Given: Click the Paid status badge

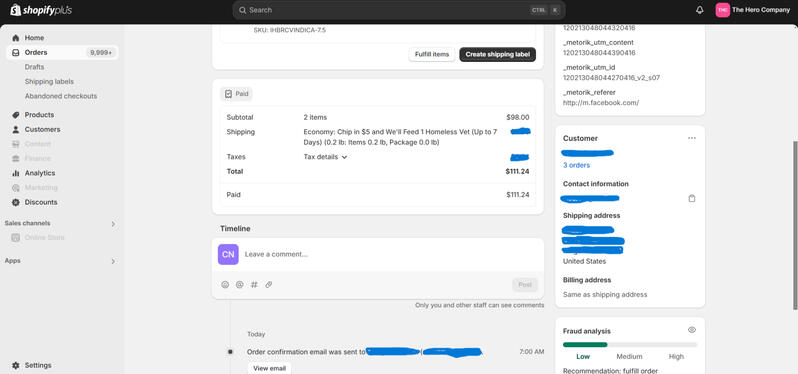Looking at the screenshot, I should point(237,94).
